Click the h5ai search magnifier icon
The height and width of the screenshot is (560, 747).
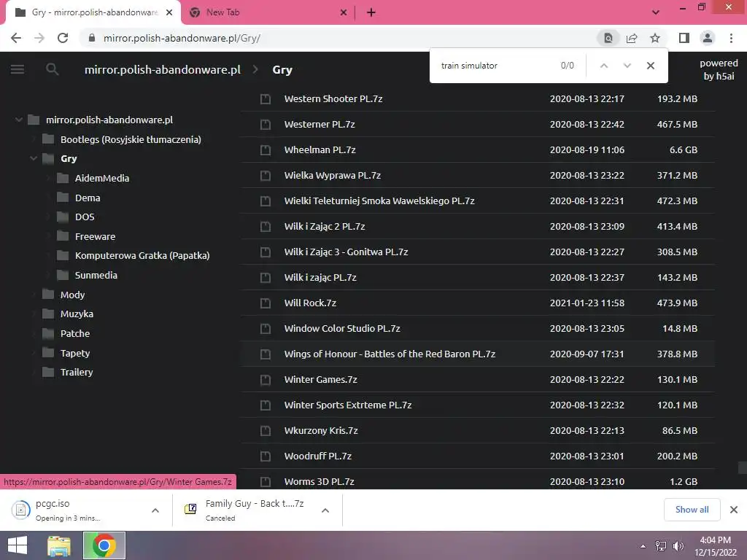tap(53, 69)
